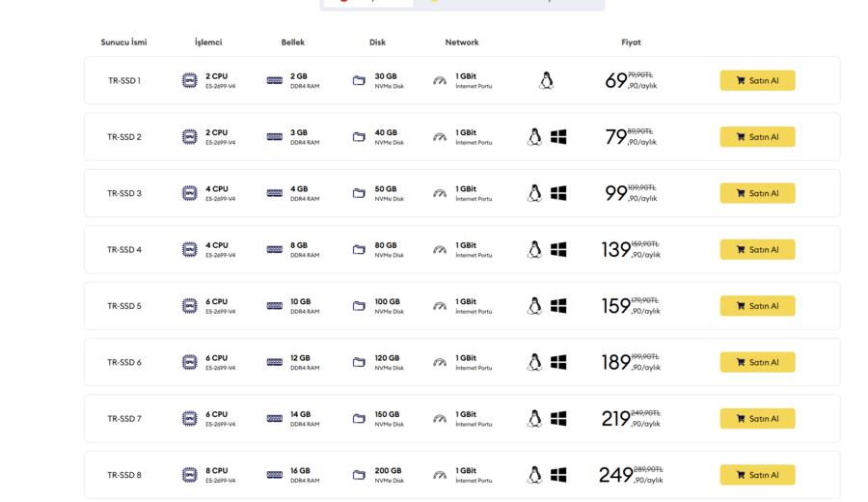
Task: Click the Network column header
Action: pyautogui.click(x=462, y=42)
